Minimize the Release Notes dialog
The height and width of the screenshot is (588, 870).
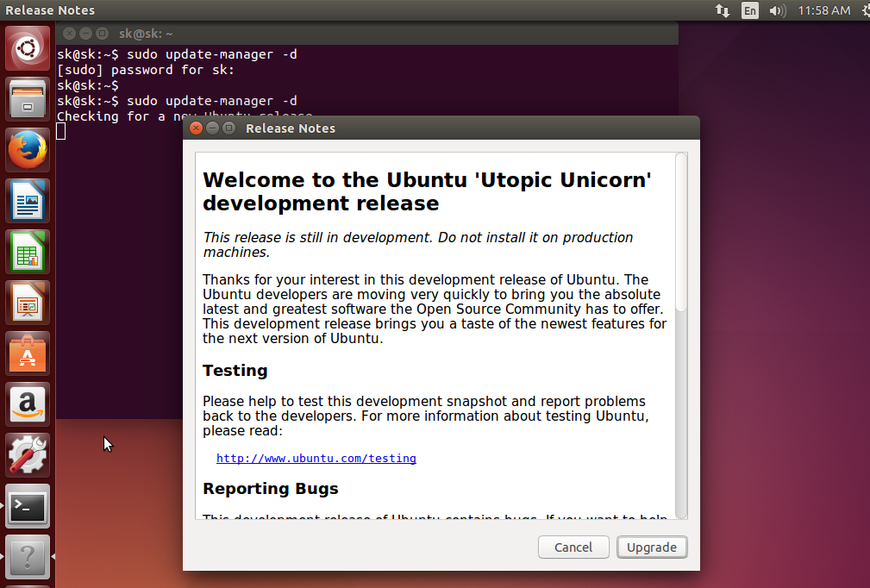tap(212, 128)
